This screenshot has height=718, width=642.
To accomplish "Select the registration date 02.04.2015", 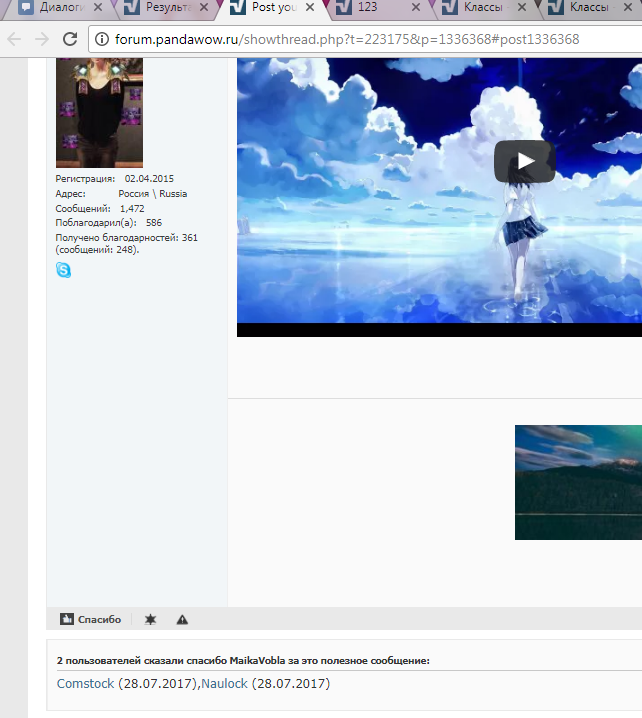I will 149,179.
